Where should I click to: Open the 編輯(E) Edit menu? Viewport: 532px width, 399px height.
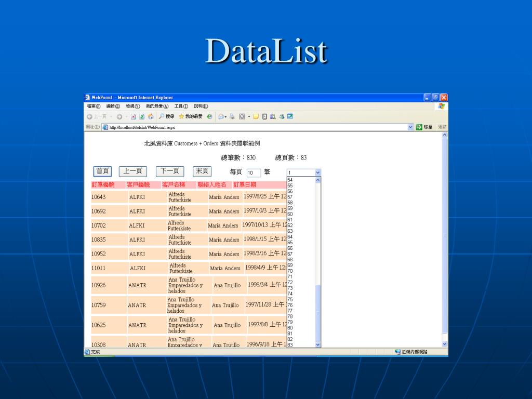click(x=113, y=106)
